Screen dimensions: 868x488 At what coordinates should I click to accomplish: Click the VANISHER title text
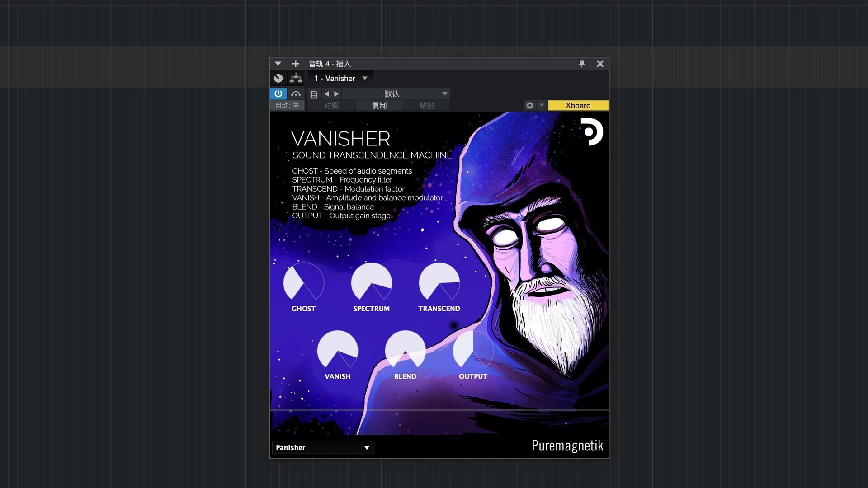341,139
